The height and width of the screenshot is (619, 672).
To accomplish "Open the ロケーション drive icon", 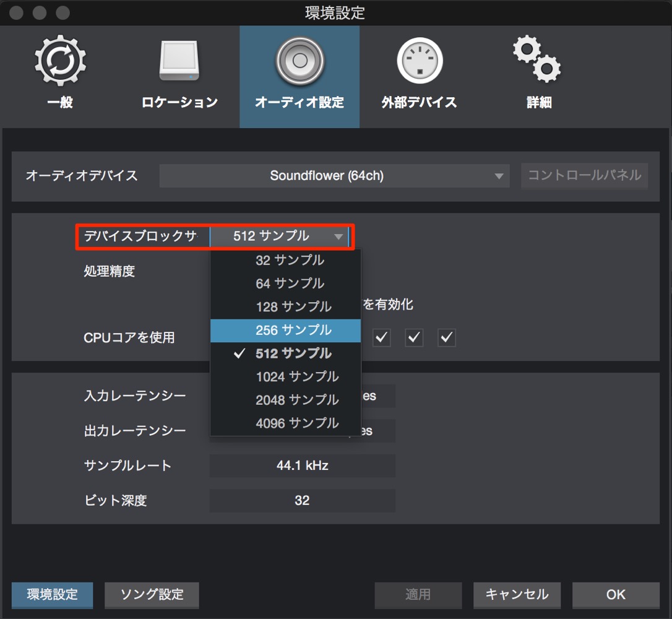I will [x=179, y=61].
